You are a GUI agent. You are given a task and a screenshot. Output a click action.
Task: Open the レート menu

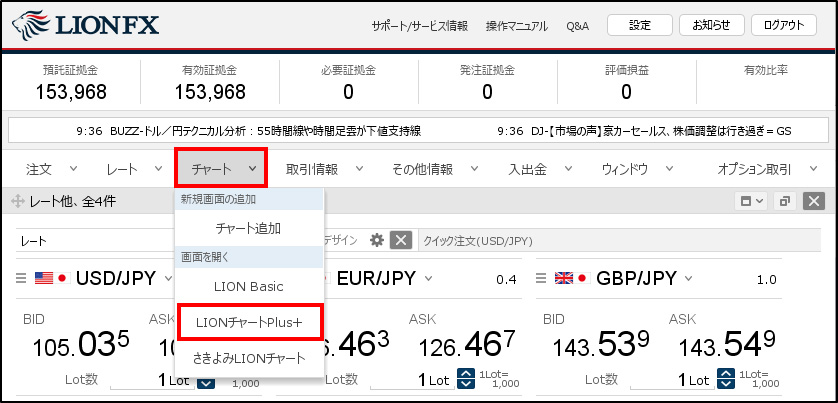(134, 169)
